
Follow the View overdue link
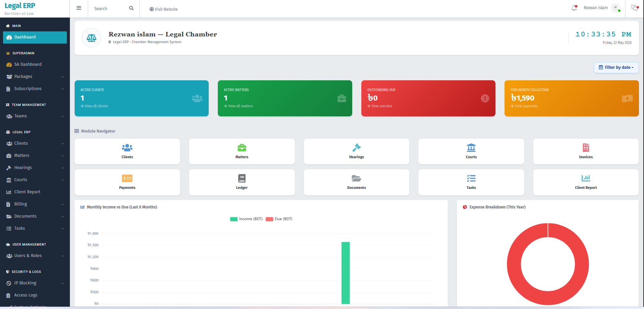[x=380, y=106]
